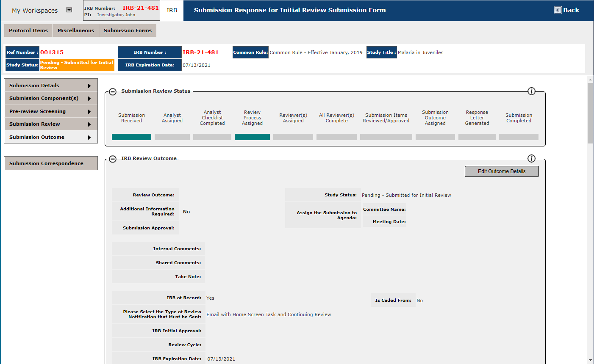
Task: Click the Submission Received progress bar
Action: [x=131, y=137]
